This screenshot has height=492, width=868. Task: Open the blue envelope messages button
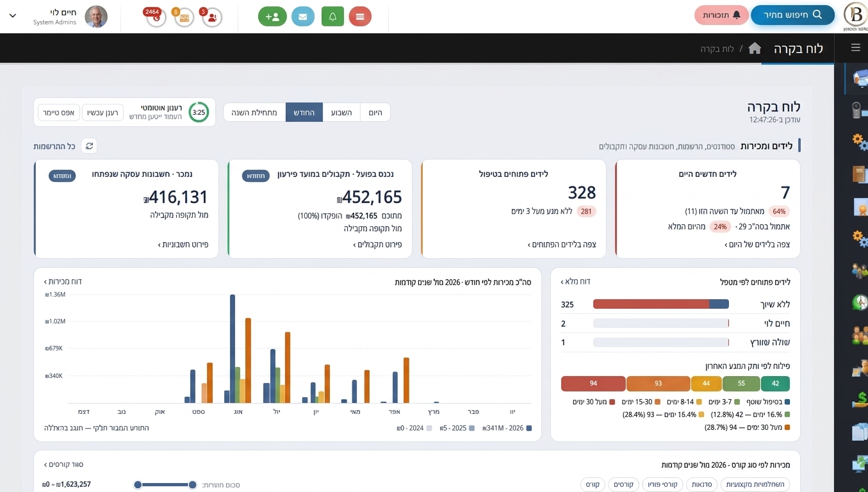point(303,16)
